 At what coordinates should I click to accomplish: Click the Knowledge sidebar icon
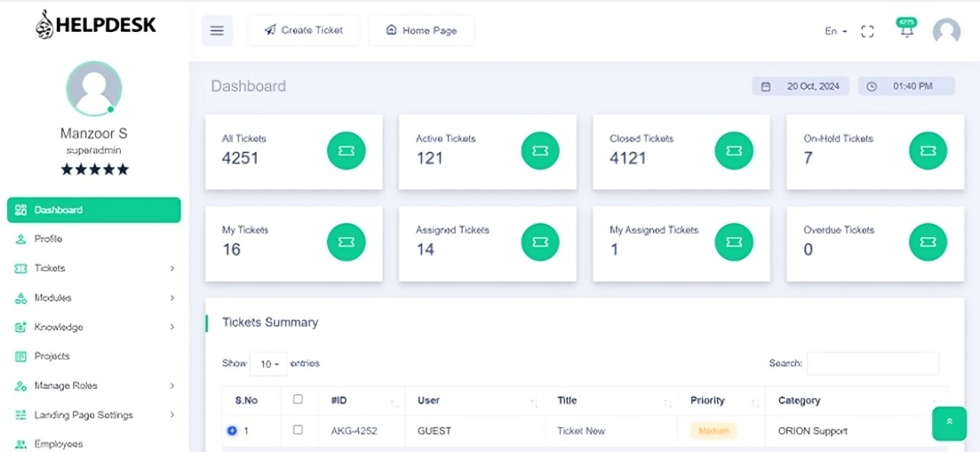tap(20, 327)
